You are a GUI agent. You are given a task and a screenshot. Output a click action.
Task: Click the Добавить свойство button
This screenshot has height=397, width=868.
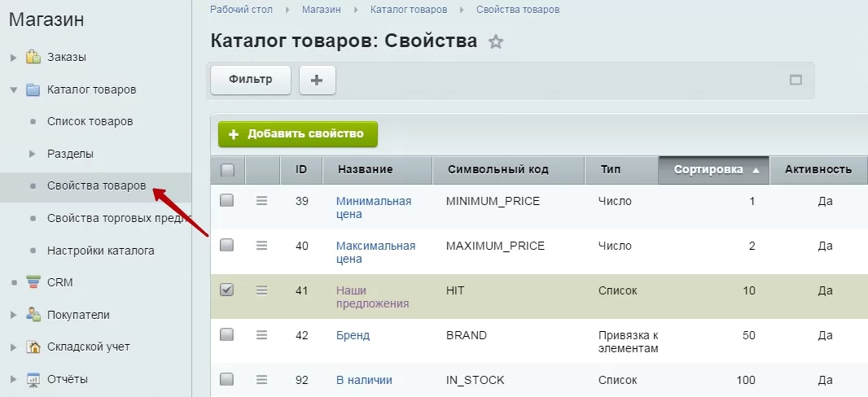pyautogui.click(x=298, y=134)
